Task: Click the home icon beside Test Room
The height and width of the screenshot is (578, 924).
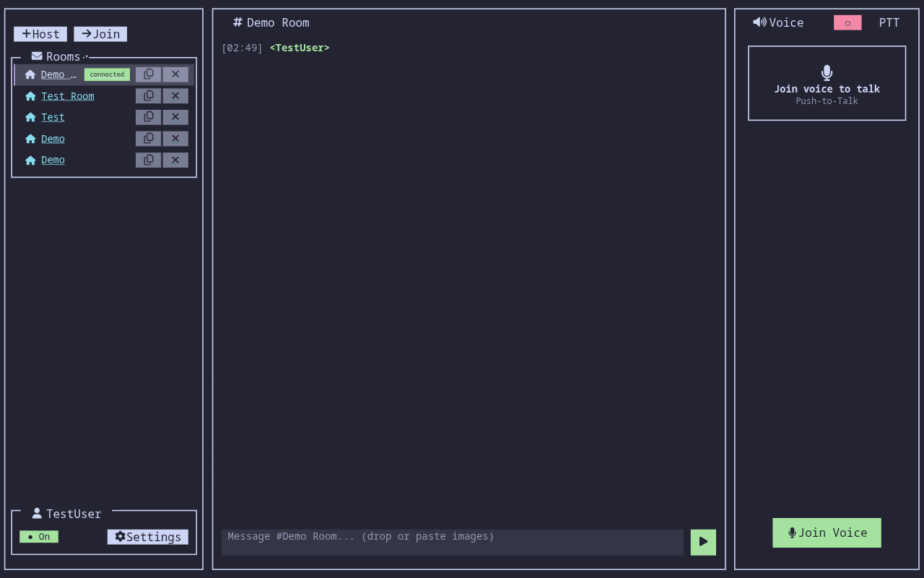Action: [30, 96]
